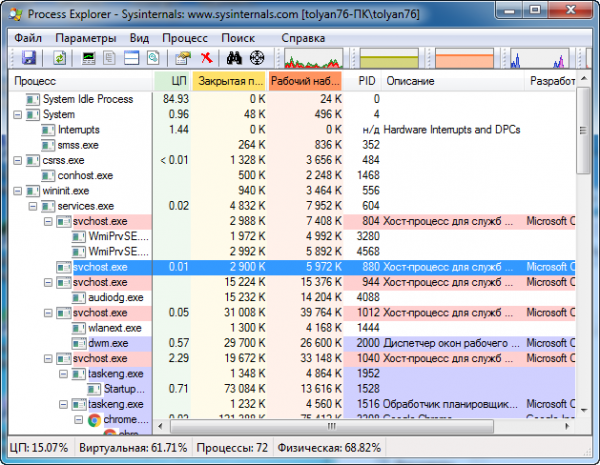Image resolution: width=600 pixels, height=465 pixels.
Task: Click the Процессы: 72 status entry
Action: [x=232, y=448]
